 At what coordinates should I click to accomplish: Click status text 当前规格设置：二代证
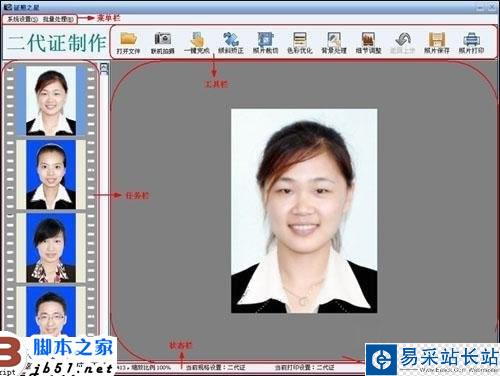click(x=216, y=367)
